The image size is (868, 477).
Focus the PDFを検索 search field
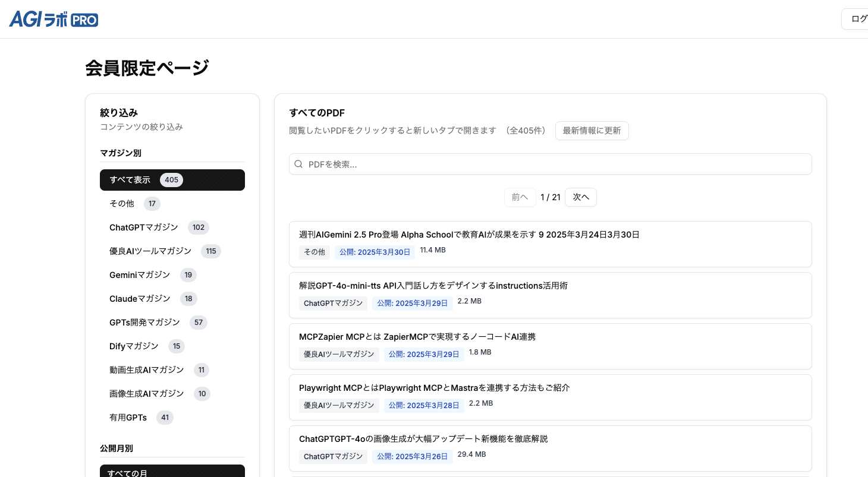[553, 165]
